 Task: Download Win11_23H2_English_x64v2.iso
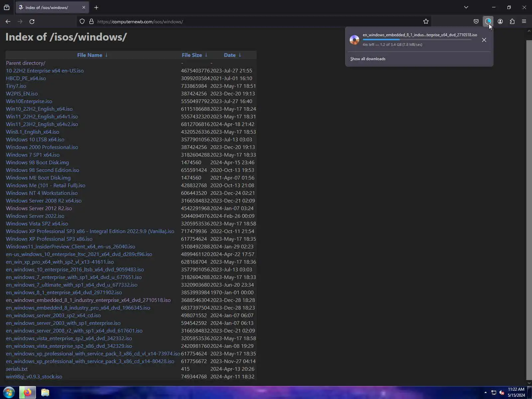point(42,124)
